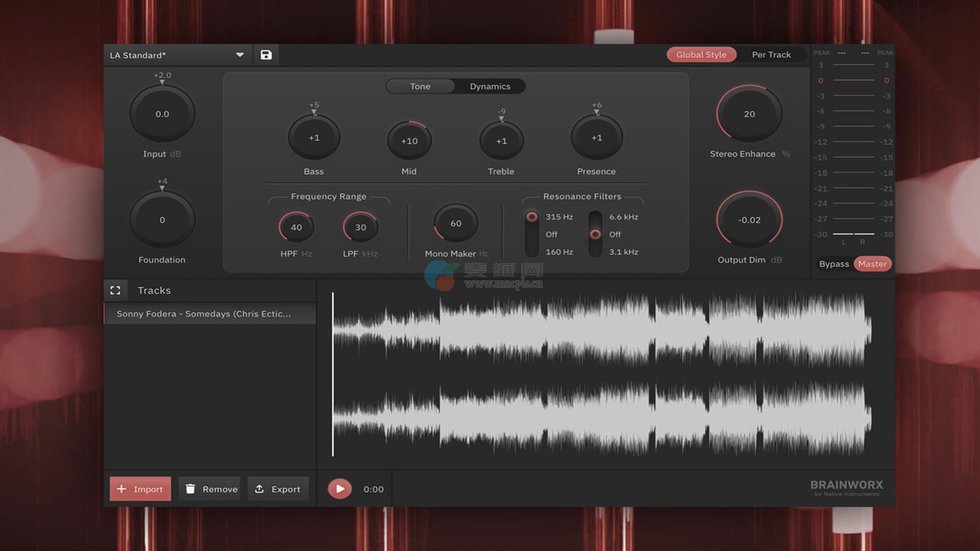Image resolution: width=980 pixels, height=551 pixels.
Task: Enable Global Style mode
Action: [701, 55]
